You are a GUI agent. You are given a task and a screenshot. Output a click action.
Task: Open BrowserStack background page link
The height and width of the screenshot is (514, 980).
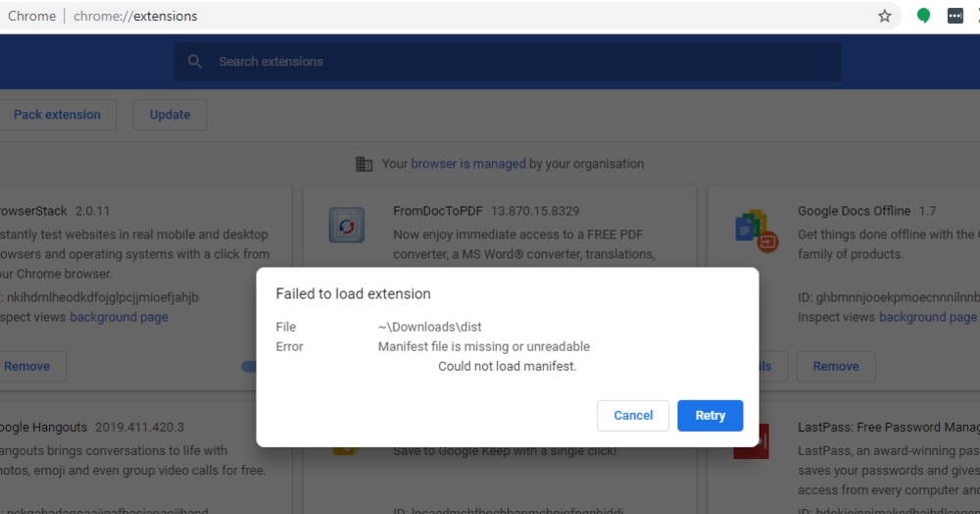click(119, 317)
